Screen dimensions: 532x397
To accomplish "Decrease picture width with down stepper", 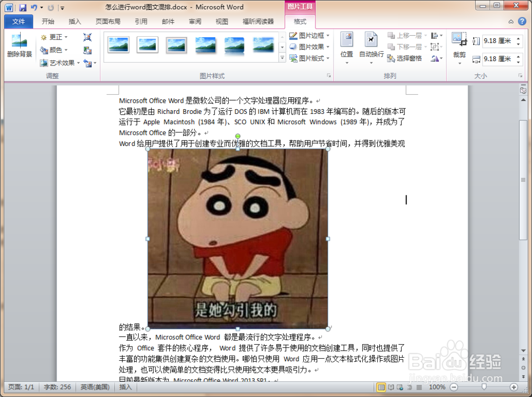I will pyautogui.click(x=518, y=62).
